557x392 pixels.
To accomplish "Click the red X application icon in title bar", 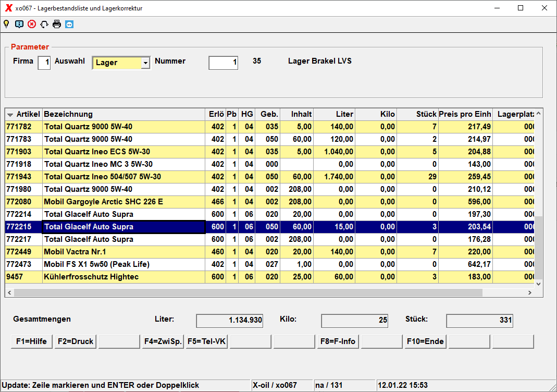I will point(8,8).
